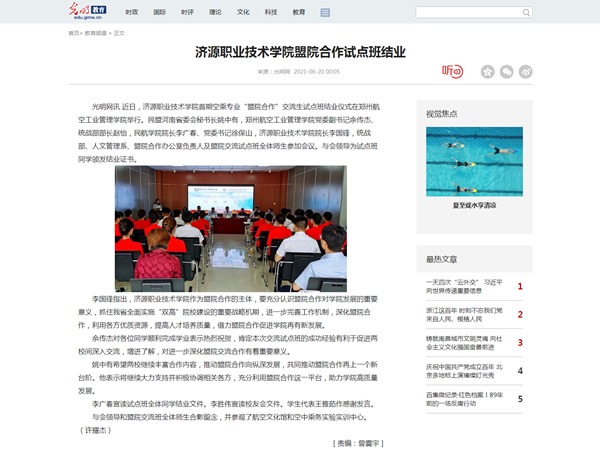Open the 科技 navigation item

click(271, 12)
